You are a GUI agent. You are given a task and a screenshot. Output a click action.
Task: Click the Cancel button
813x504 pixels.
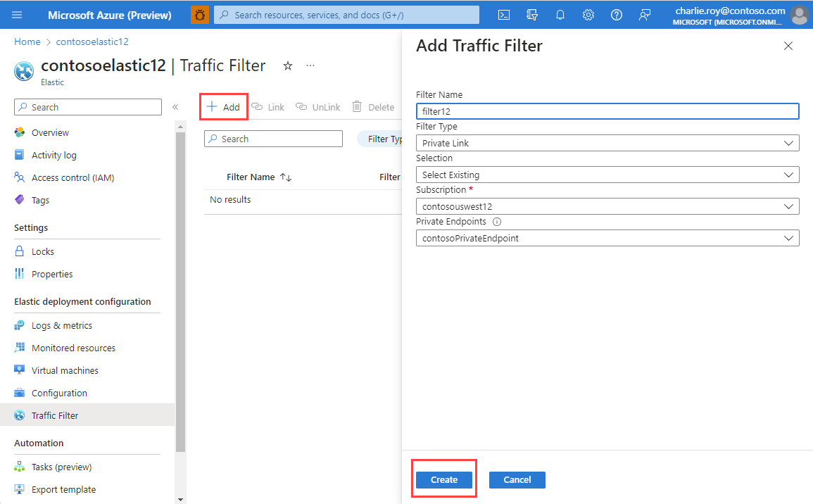pos(517,479)
